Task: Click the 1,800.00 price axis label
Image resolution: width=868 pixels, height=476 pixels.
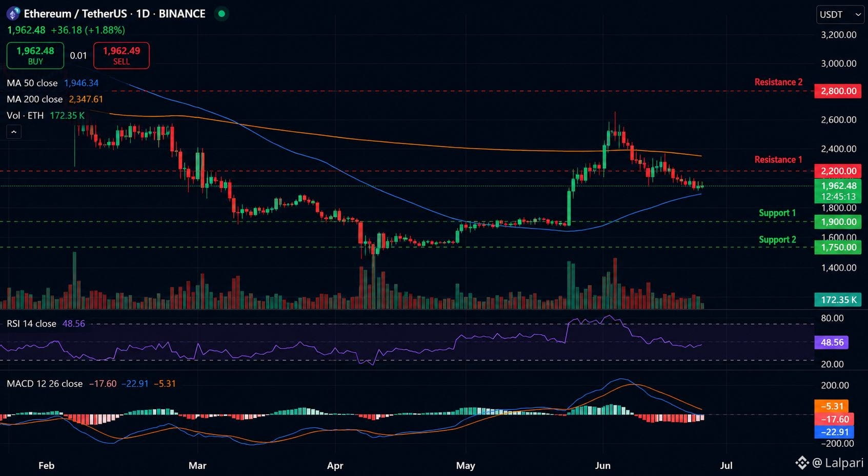Action: tap(838, 208)
